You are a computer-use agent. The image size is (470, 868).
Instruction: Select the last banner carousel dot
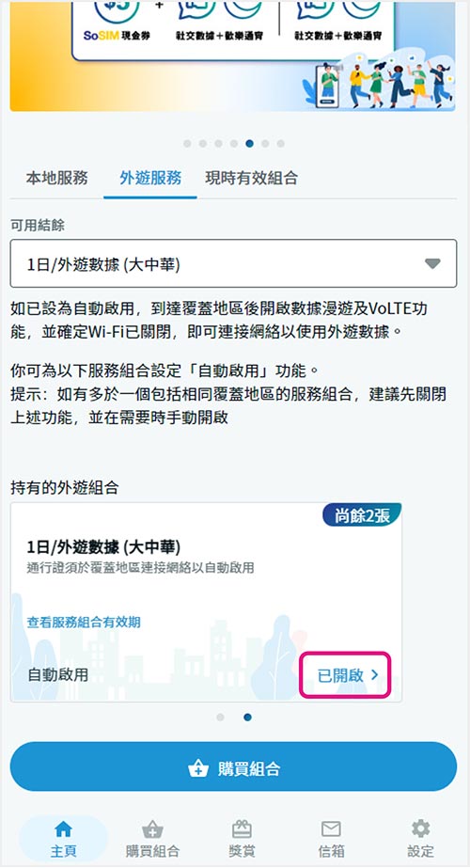tap(281, 143)
